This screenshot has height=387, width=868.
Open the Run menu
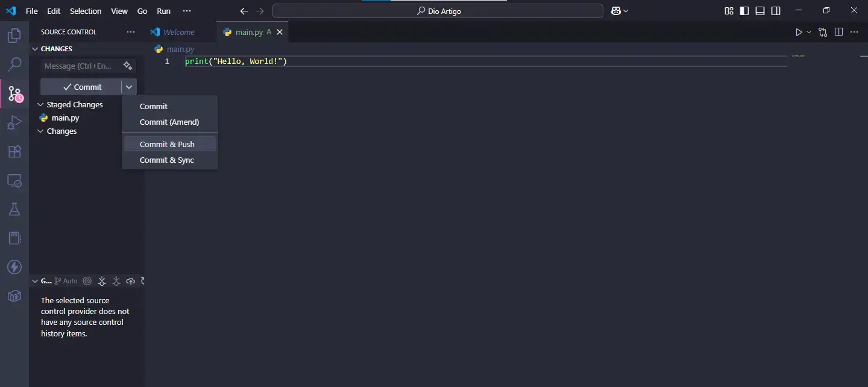pos(163,11)
